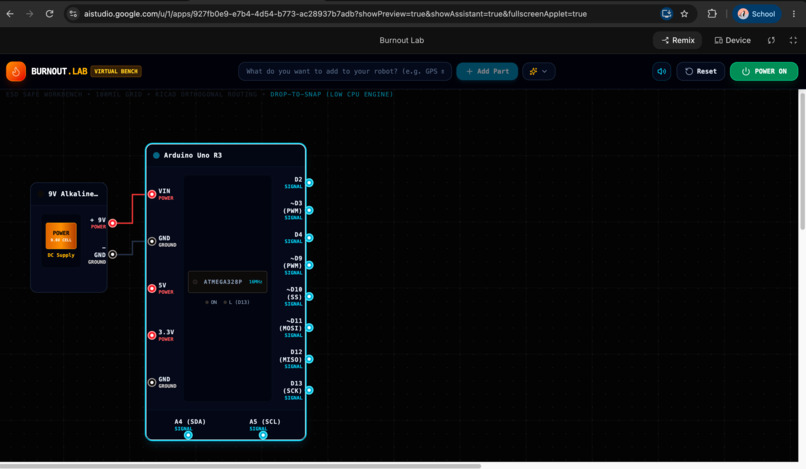Select the A5 (SCL) signal pin

[263, 435]
